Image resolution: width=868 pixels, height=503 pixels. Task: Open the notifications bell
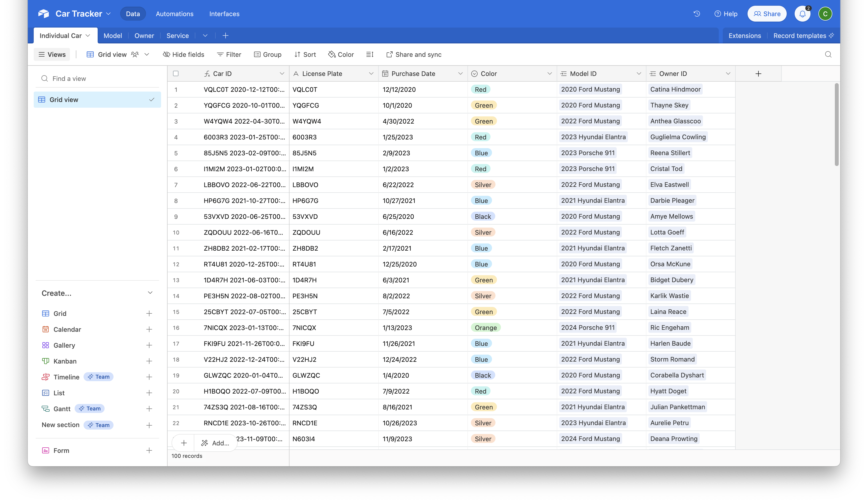pos(803,13)
